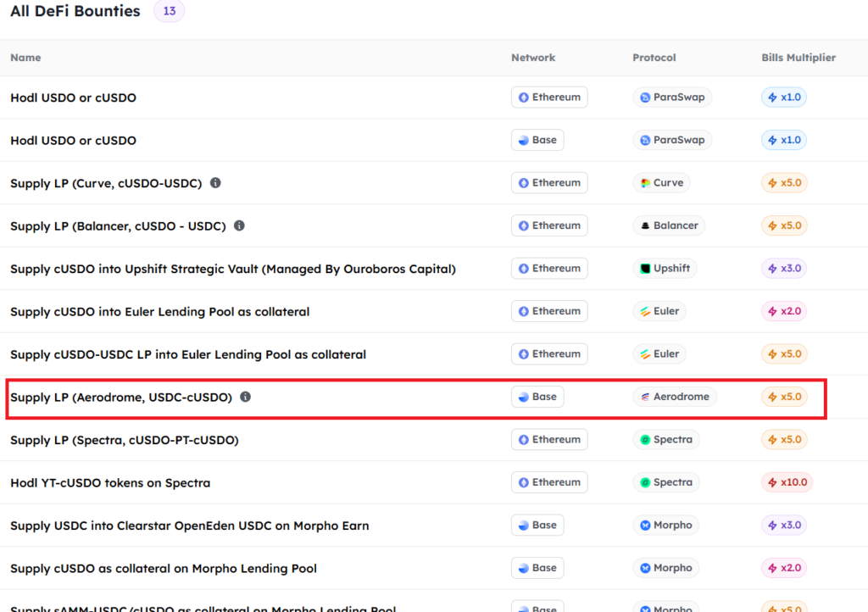
Task: Click x5.0 multiplier in the Curve row
Action: pos(784,182)
